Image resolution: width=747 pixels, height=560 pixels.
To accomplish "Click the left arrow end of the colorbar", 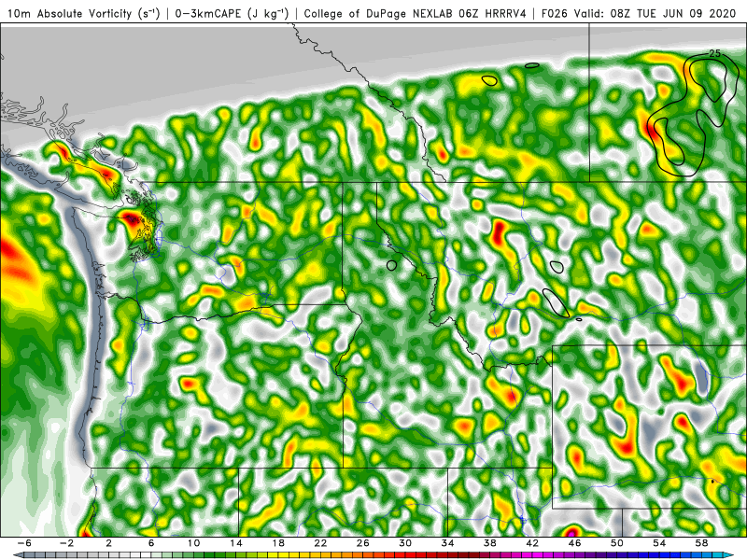I will click(x=18, y=555).
